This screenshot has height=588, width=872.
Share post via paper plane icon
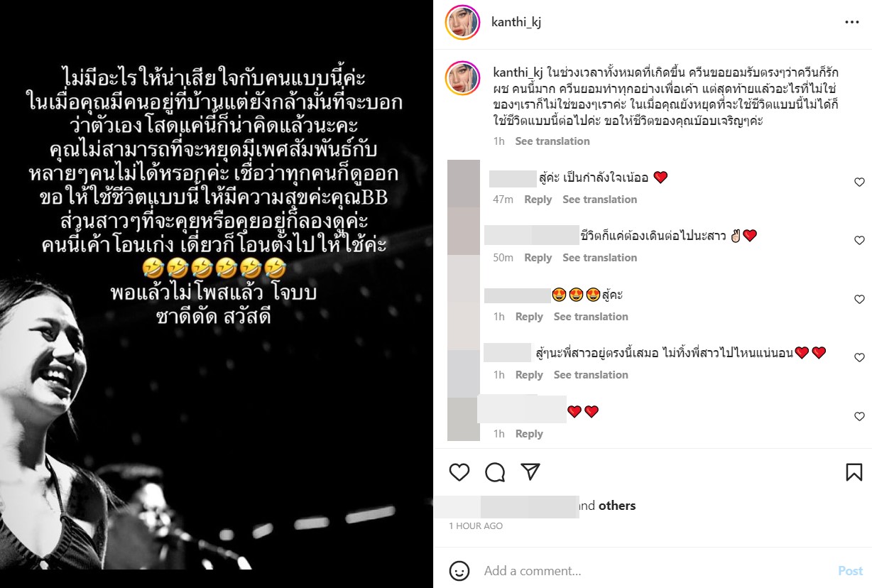point(530,472)
